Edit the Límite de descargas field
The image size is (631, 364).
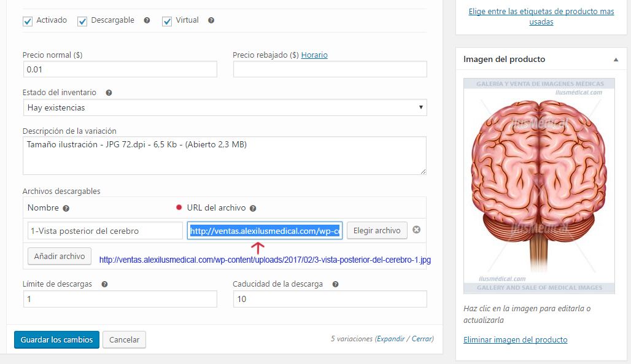tap(120, 299)
